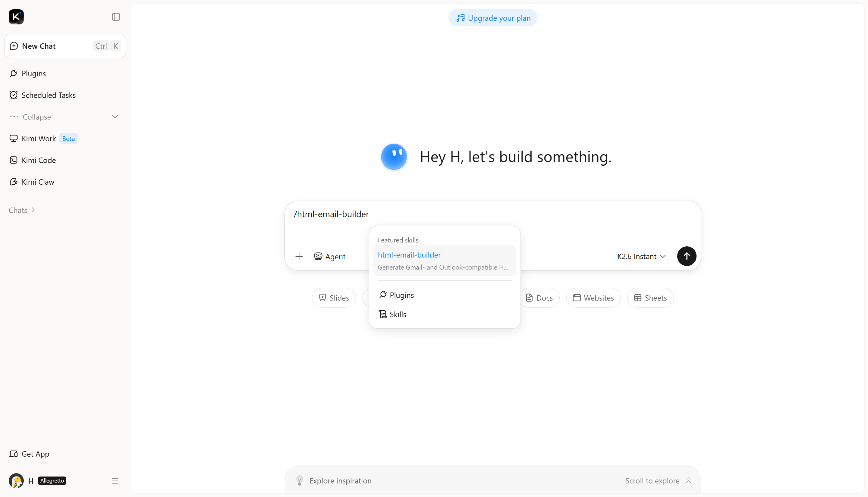Click the Skills icon in slash menu

coord(383,314)
